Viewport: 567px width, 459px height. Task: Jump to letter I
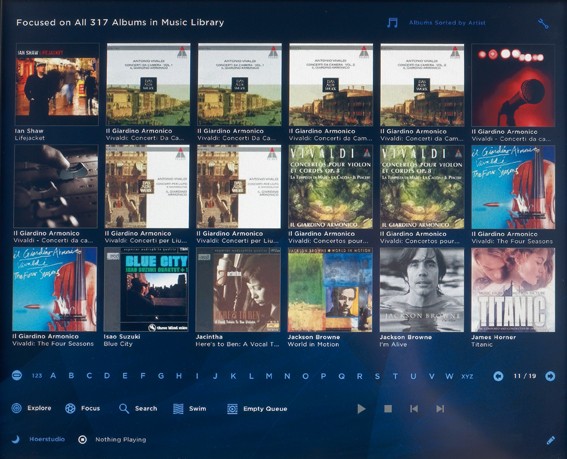[197, 376]
